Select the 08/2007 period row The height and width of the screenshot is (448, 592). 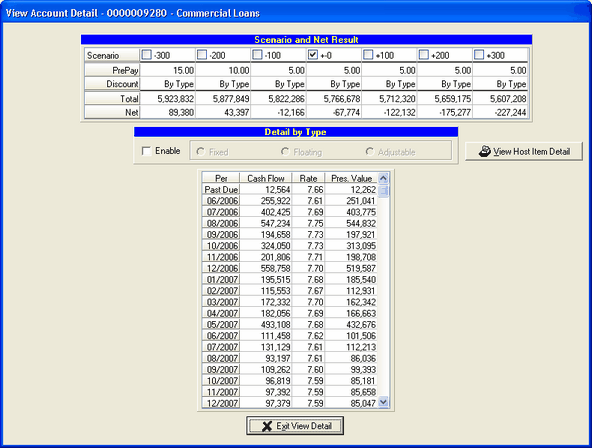(290, 359)
